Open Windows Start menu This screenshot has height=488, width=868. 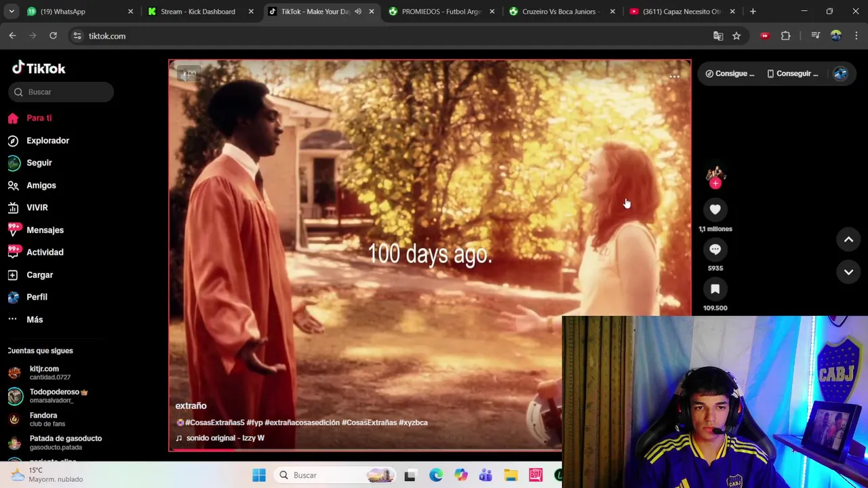259,475
